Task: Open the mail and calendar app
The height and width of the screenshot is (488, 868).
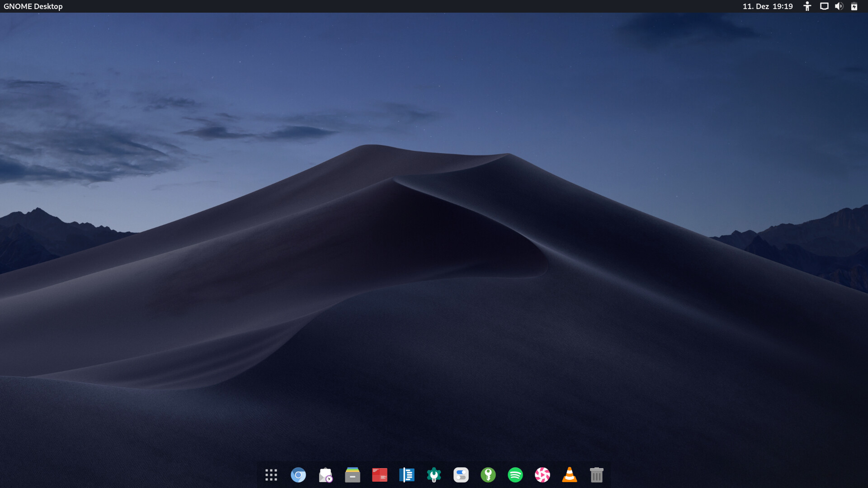Action: tap(325, 475)
